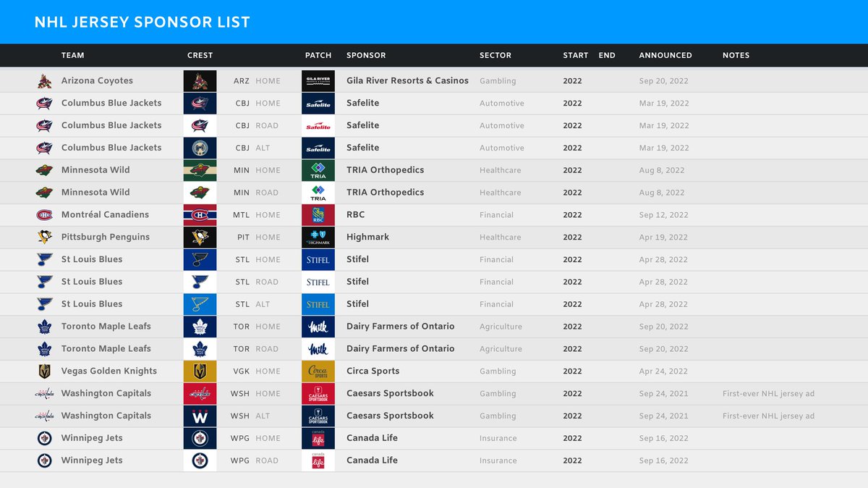This screenshot has height=488, width=868.
Task: Click the NOTES column header
Action: pos(736,55)
